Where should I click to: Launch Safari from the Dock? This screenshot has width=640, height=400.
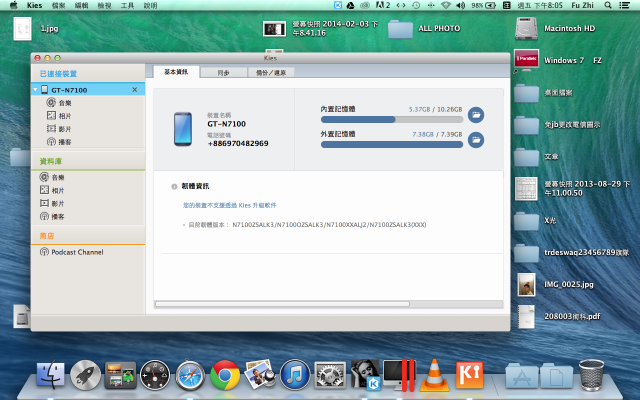(x=190, y=375)
